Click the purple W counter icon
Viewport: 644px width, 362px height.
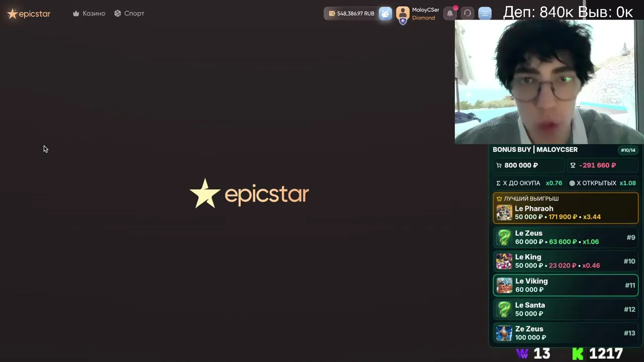point(522,354)
